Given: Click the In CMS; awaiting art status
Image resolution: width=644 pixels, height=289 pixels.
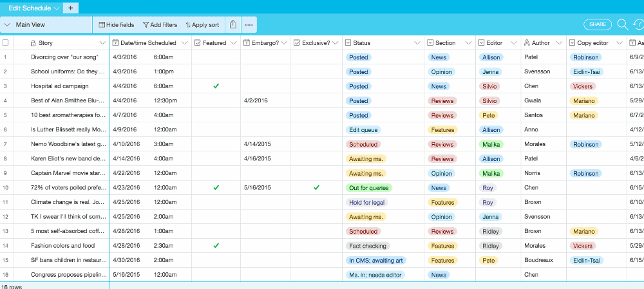Looking at the screenshot, I should pyautogui.click(x=376, y=260).
